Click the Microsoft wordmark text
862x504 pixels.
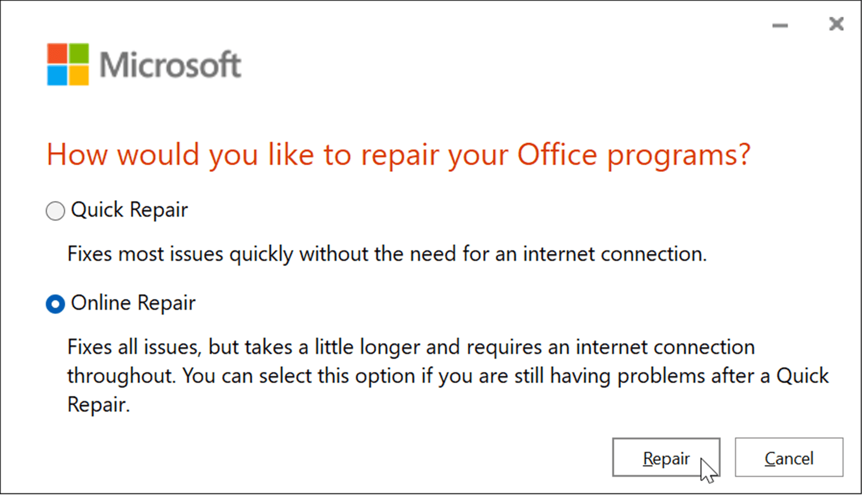tap(170, 65)
